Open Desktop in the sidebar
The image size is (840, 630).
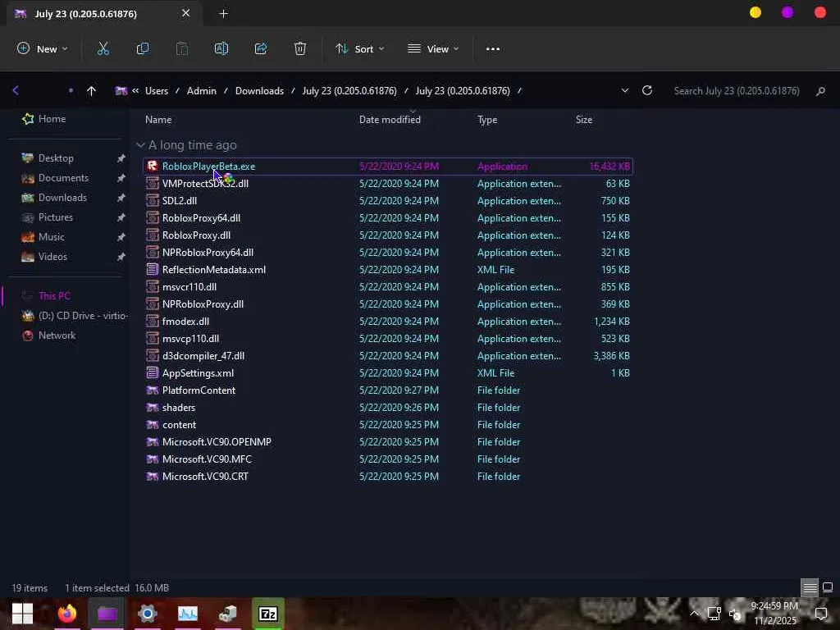56,158
